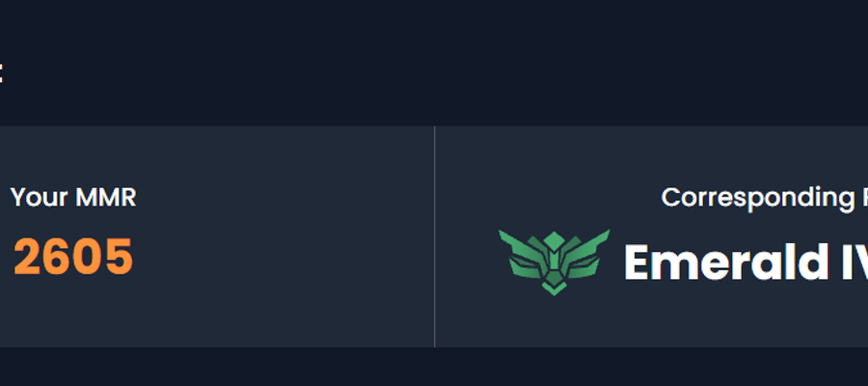The image size is (868, 386).
Task: Select the "Emerald" rank name text
Action: click(x=727, y=262)
